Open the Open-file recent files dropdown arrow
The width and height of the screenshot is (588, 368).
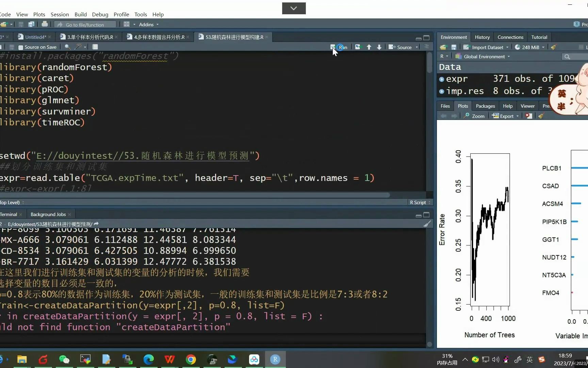11,25
